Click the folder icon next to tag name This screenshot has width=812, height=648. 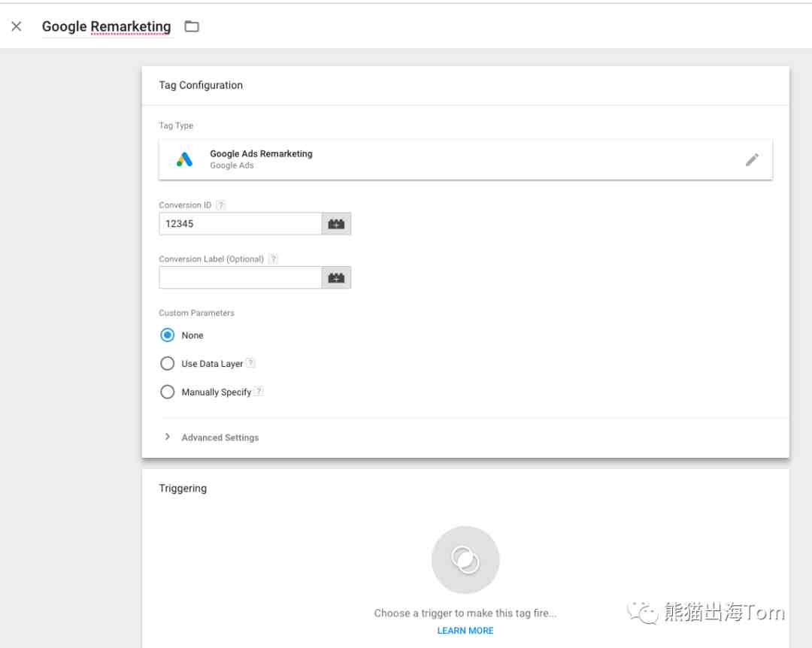[192, 26]
